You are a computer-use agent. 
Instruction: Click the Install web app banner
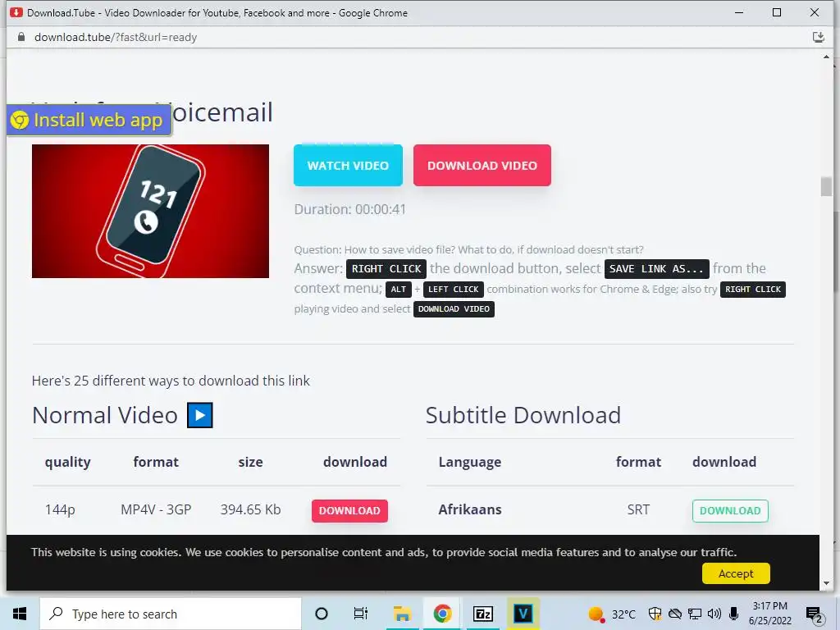click(89, 120)
